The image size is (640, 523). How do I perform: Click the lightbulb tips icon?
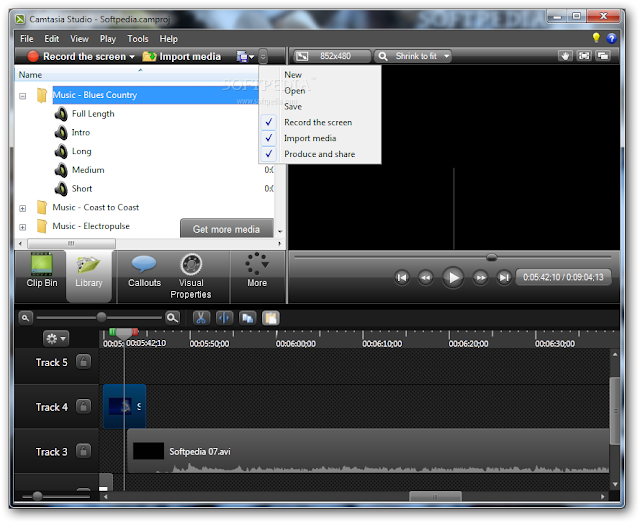596,38
